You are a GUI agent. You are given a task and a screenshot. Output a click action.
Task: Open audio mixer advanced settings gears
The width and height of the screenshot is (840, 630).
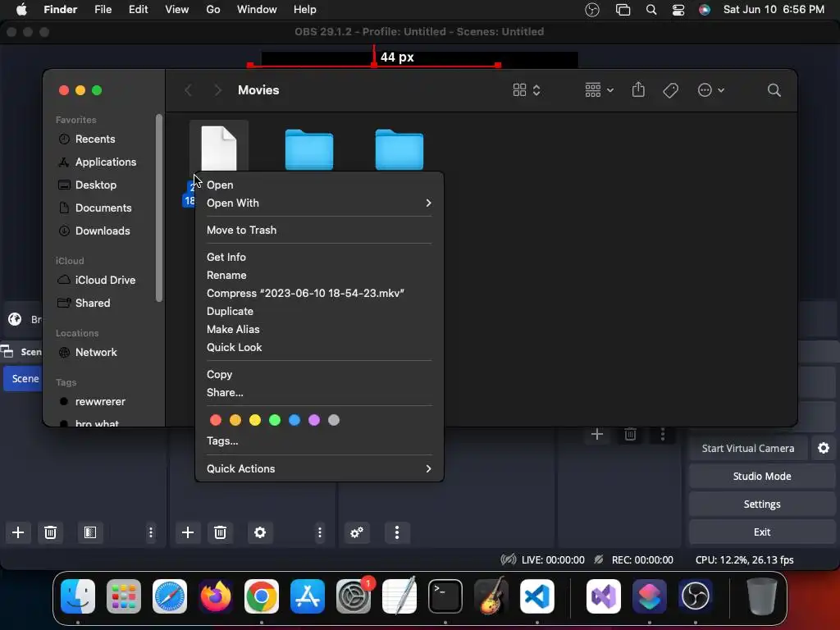click(357, 532)
